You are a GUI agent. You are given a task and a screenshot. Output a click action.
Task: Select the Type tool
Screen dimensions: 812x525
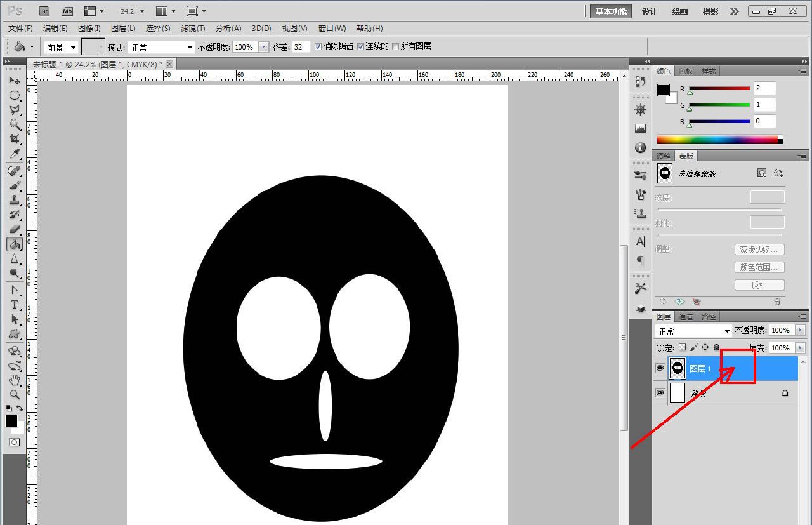[14, 305]
